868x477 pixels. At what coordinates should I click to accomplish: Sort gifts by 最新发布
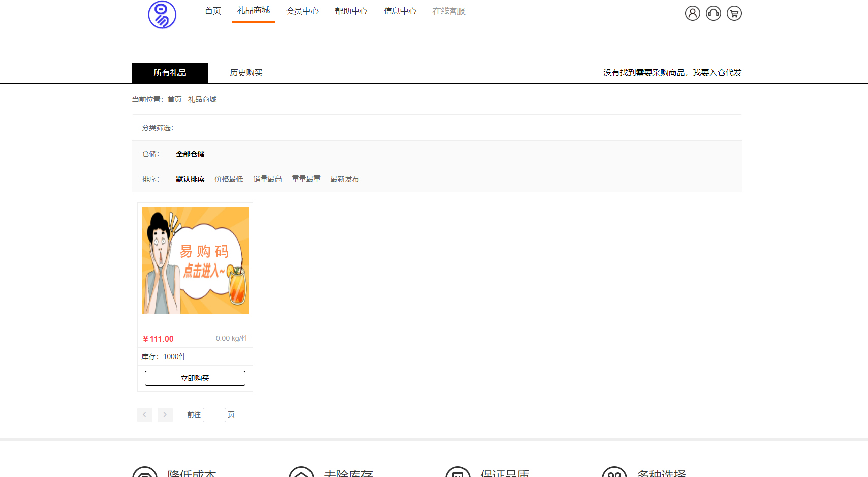(x=345, y=179)
